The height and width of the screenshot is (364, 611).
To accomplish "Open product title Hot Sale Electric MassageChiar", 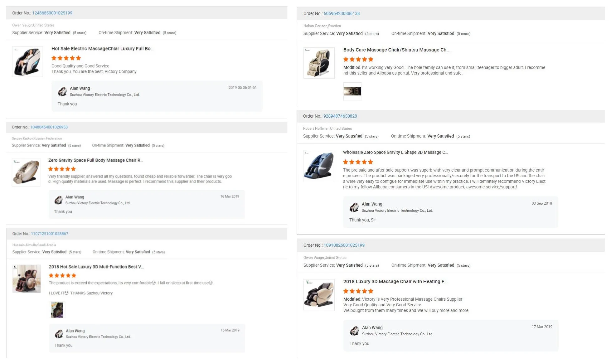I will (x=102, y=49).
